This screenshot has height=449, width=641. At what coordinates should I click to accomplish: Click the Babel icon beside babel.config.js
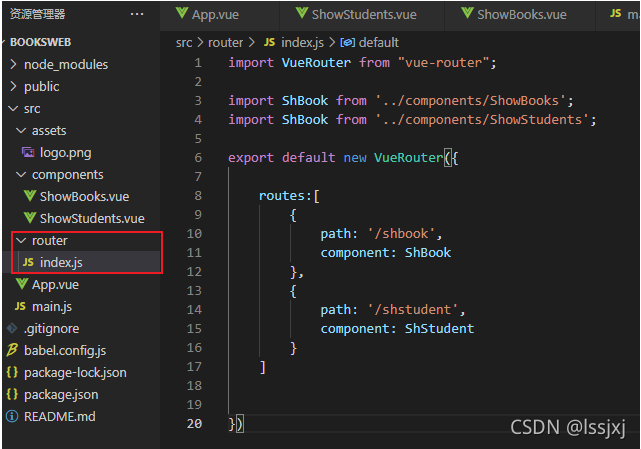(12, 350)
